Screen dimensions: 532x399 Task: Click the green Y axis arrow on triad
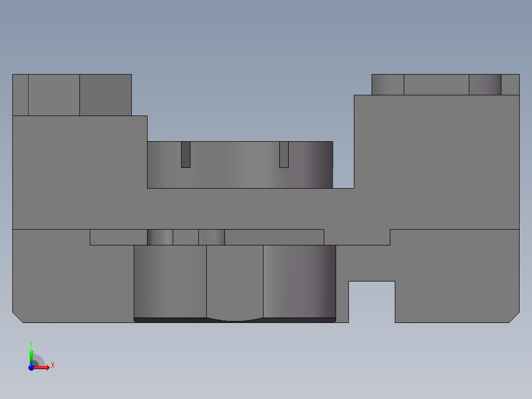pos(31,356)
